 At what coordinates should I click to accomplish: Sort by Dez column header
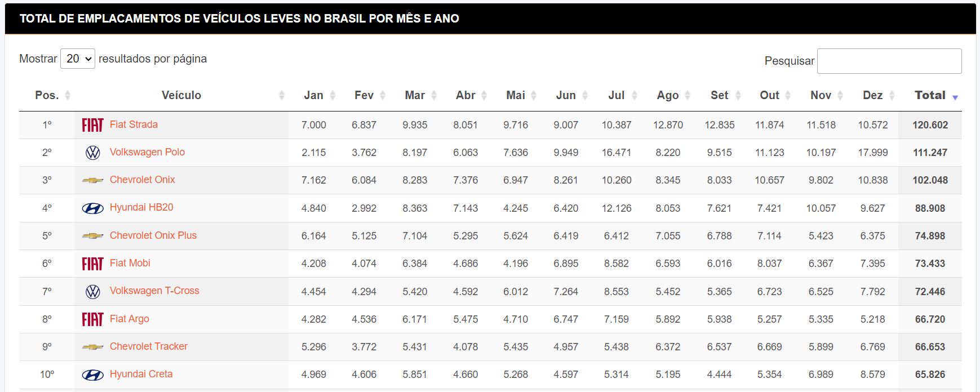point(872,95)
